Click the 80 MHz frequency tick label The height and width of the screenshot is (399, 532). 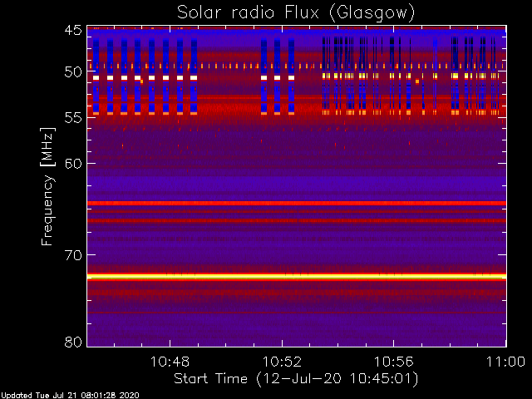tap(73, 342)
